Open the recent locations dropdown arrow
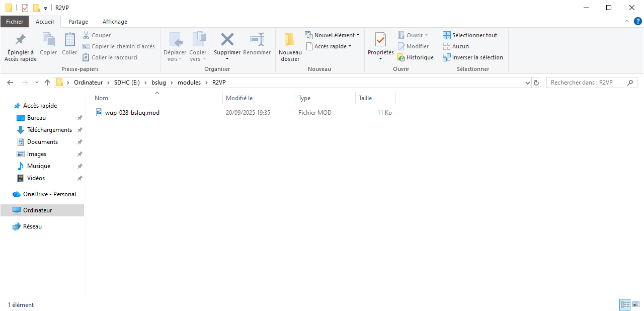 click(x=37, y=83)
